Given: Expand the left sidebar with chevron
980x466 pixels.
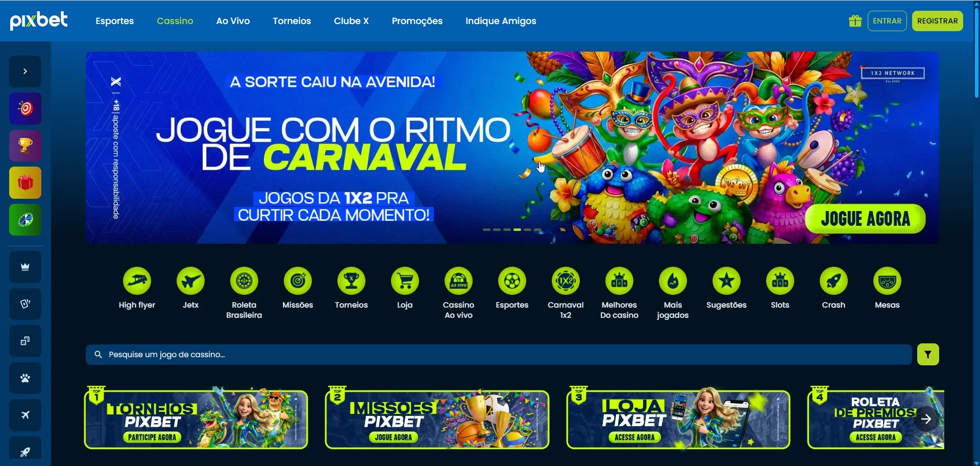Looking at the screenshot, I should pyautogui.click(x=25, y=72).
